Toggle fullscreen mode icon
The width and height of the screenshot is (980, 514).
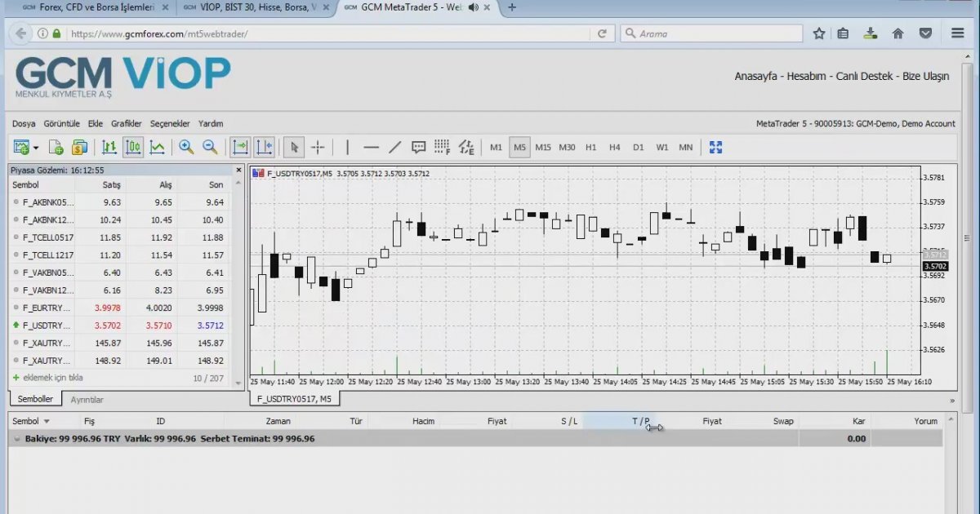[716, 148]
